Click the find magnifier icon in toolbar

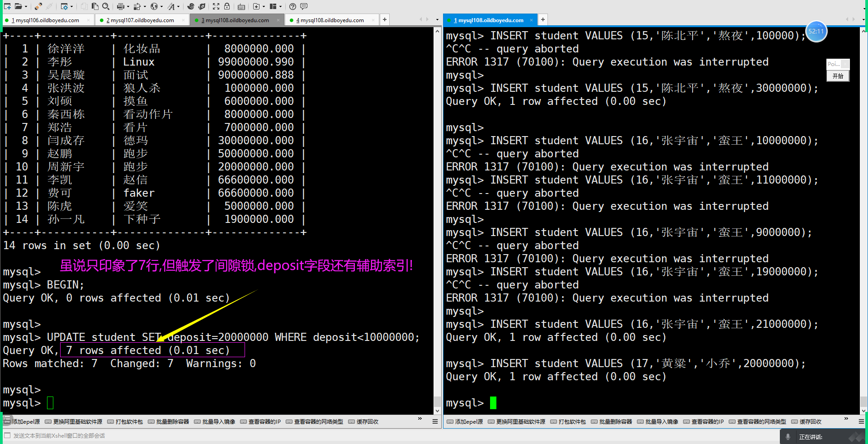click(106, 6)
